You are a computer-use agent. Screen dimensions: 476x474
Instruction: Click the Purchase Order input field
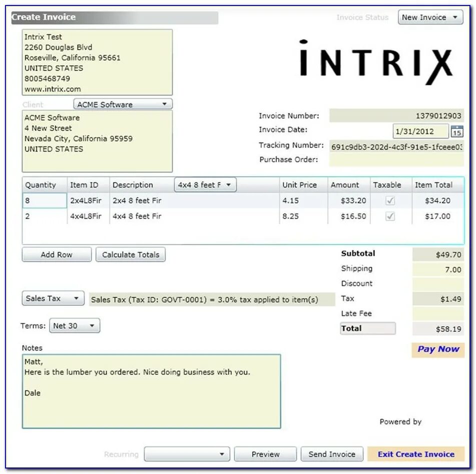point(396,159)
